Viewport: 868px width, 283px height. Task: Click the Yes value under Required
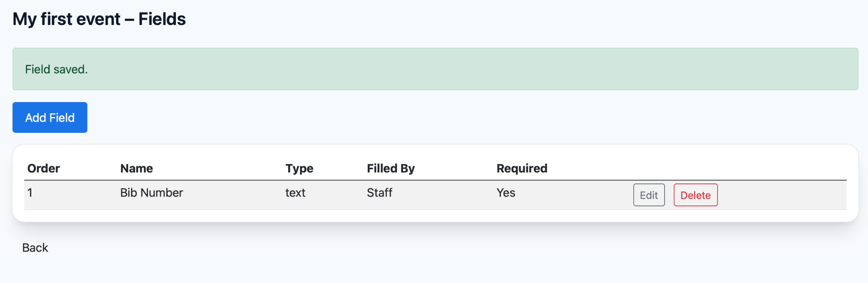[x=506, y=193]
